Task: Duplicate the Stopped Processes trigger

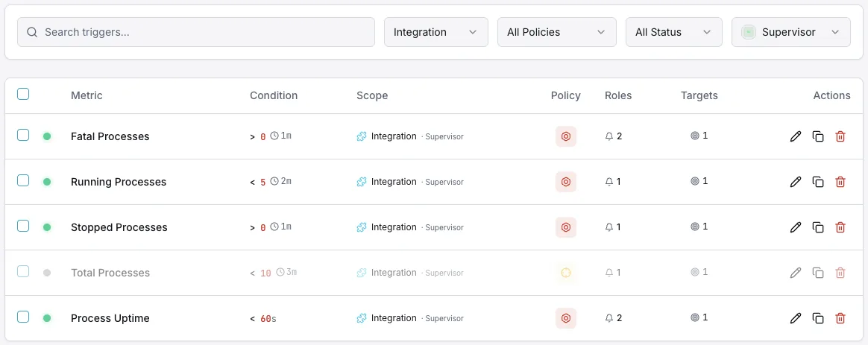Action: [x=817, y=227]
